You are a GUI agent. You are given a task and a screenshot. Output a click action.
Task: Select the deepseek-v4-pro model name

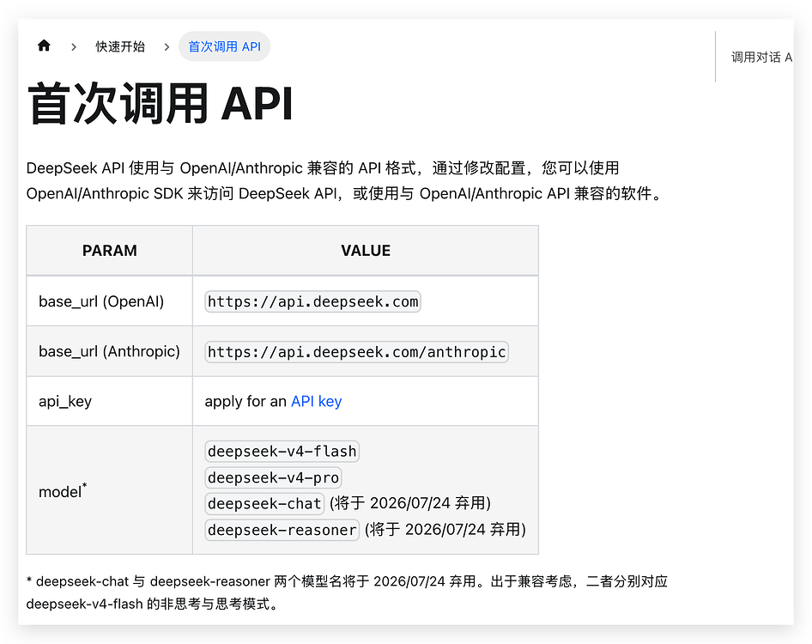273,477
